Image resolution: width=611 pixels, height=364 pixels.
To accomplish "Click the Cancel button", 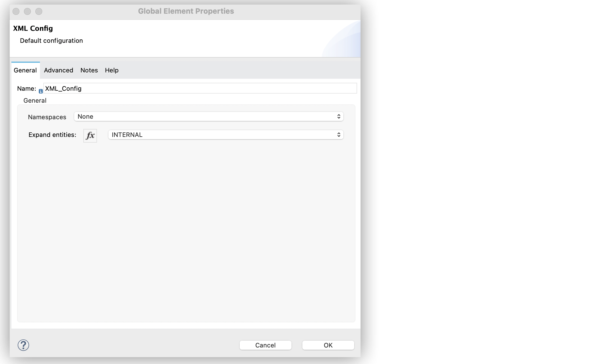I will (x=265, y=345).
